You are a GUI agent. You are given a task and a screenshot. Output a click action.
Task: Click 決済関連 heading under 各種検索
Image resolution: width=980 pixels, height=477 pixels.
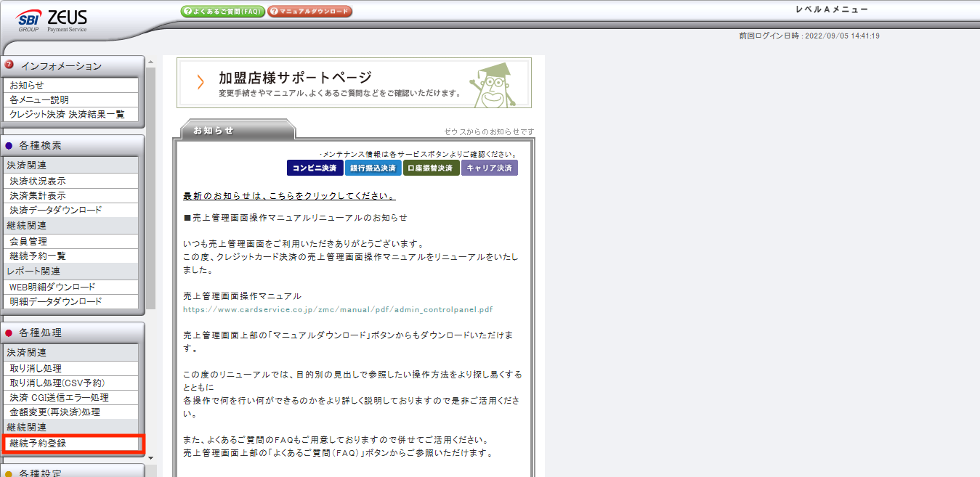click(x=70, y=166)
